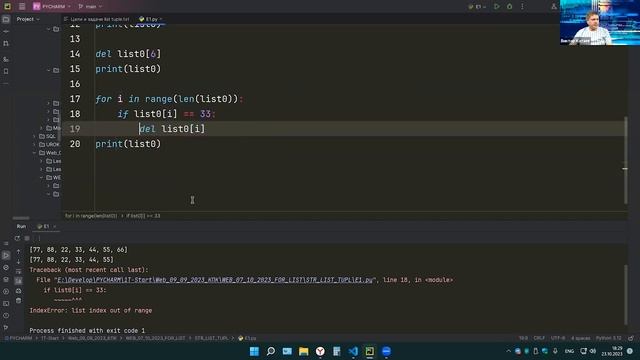Screen dimensions: 640x360
Task: Open the code-with-me user icon
Action: [554, 7]
